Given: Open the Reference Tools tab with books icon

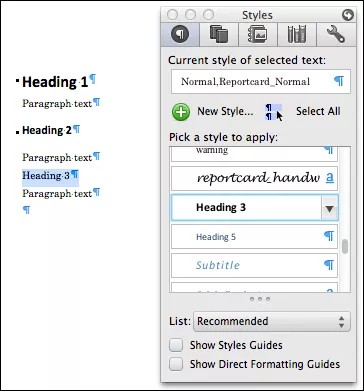Looking at the screenshot, I should click(297, 35).
